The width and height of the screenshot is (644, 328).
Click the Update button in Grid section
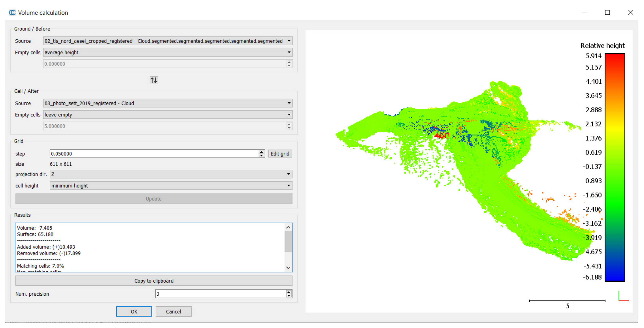[153, 198]
